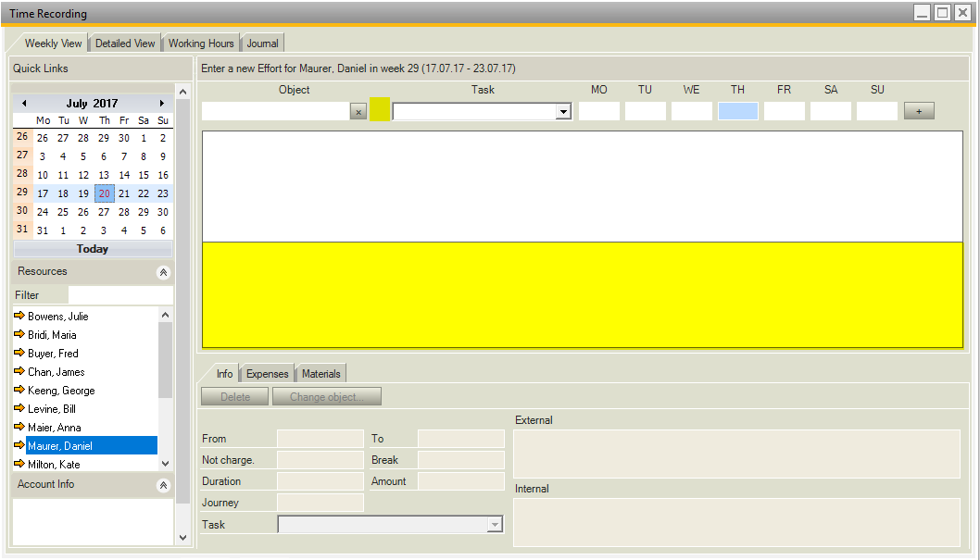
Task: Open the Working Hours tab
Action: 201,44
